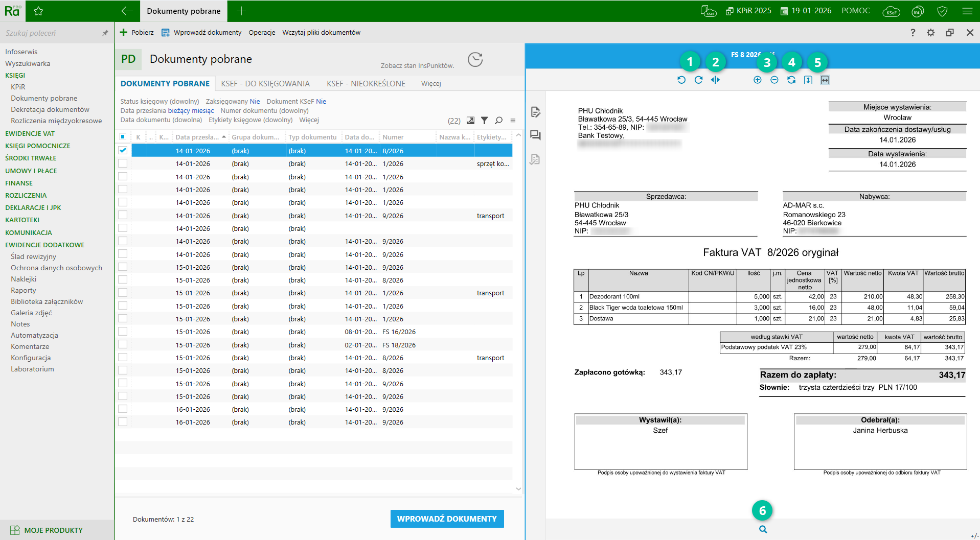Switch to the KSEF - DO KSIĘGOWANIA tab
Image resolution: width=980 pixels, height=540 pixels.
tap(265, 84)
